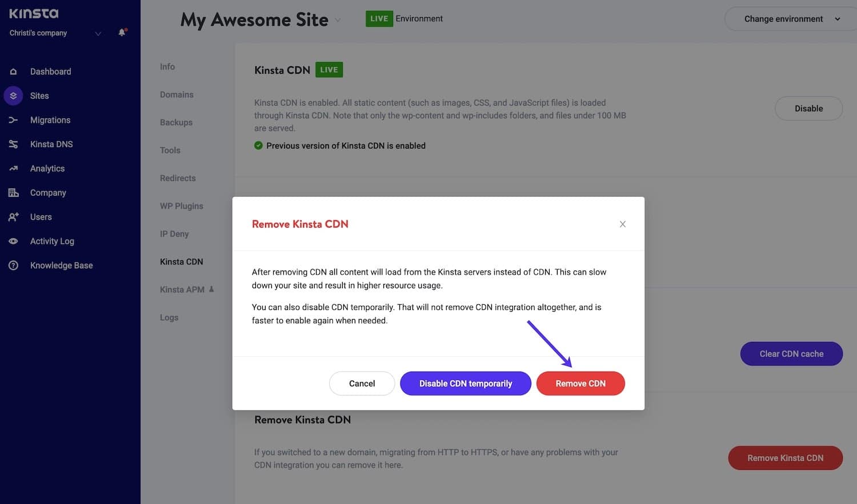Click the My Awesome Site title
857x504 pixels.
[254, 20]
